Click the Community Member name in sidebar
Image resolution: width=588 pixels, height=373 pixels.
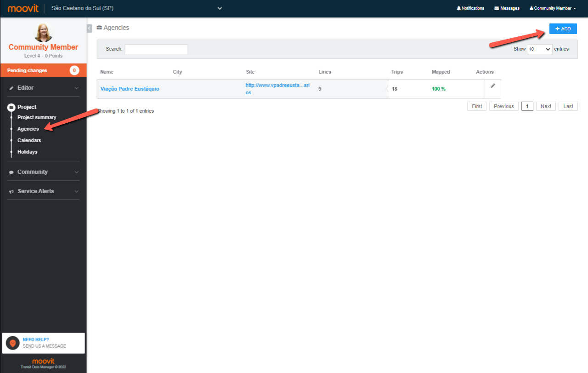[43, 47]
